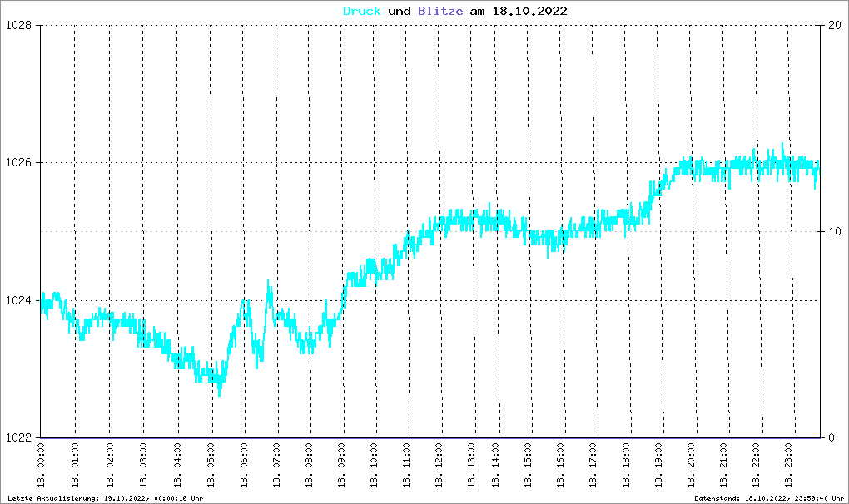Click the '18. 03:00' time axis label
Screen dimensions: 849x504
[143, 465]
